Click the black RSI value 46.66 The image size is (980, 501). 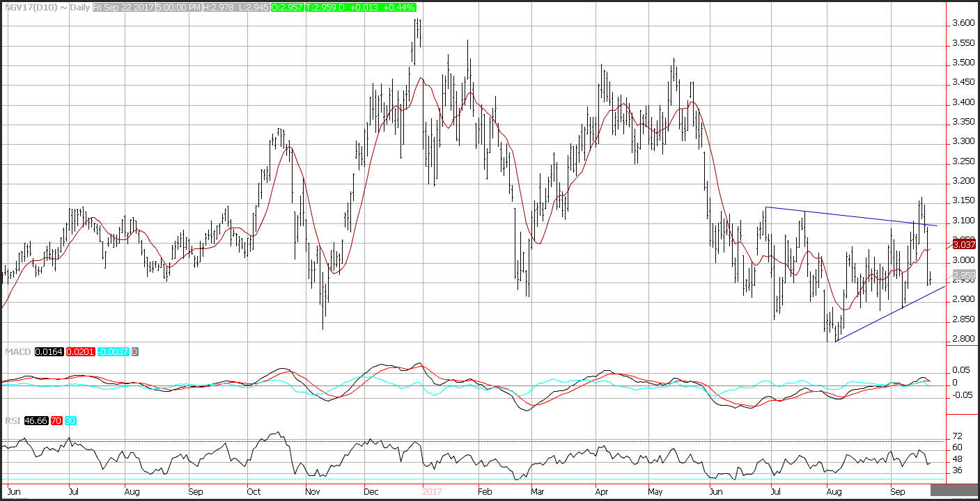pyautogui.click(x=35, y=420)
